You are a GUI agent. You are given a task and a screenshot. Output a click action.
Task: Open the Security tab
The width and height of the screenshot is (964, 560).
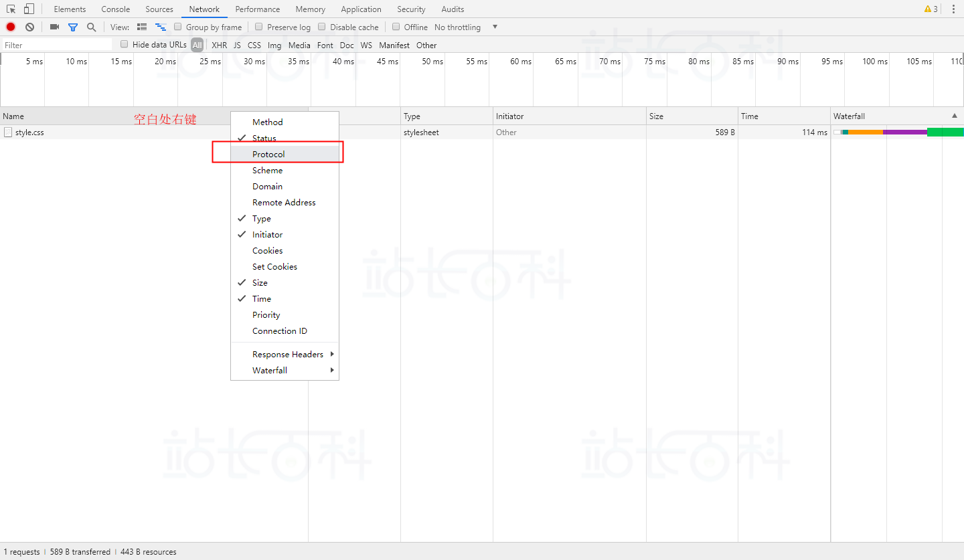coord(411,9)
